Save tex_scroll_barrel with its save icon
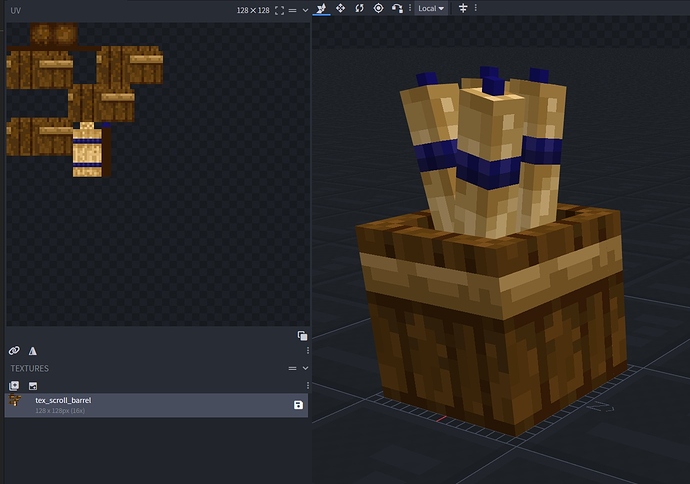 (298, 405)
